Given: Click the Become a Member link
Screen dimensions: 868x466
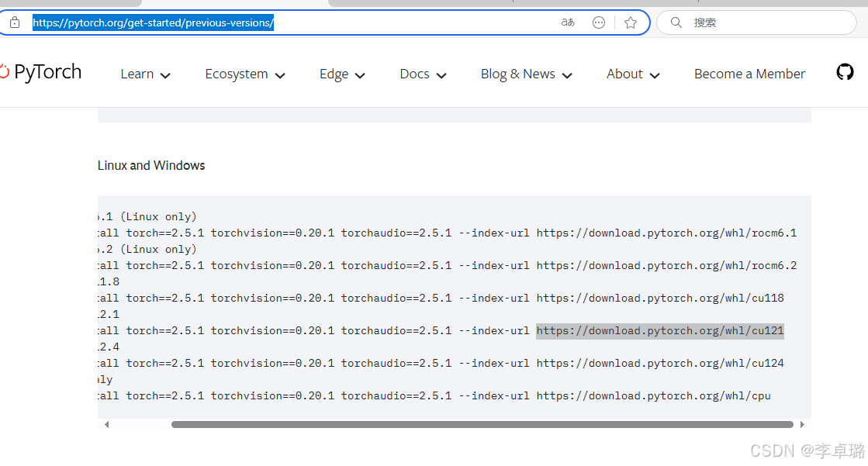Looking at the screenshot, I should pos(749,74).
